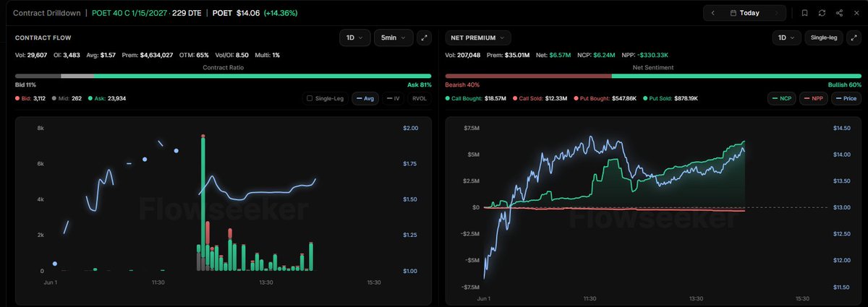The width and height of the screenshot is (868, 307).
Task: Click the OTM: 65% stat
Action: [193, 55]
